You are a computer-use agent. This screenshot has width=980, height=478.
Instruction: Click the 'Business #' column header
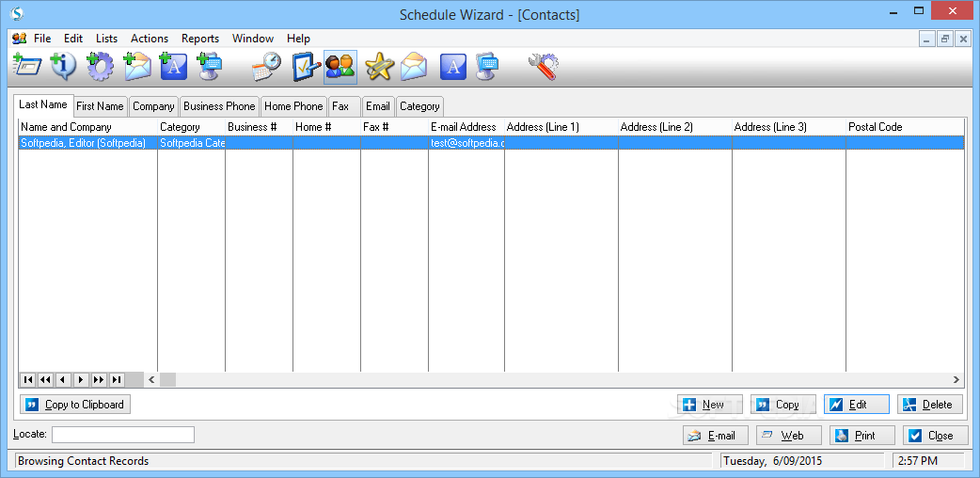point(259,127)
